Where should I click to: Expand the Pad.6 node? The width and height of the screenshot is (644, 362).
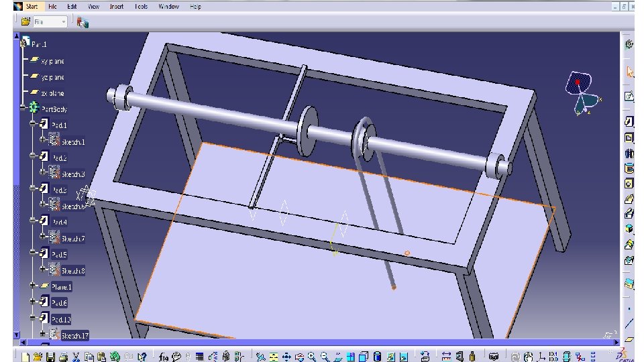click(x=32, y=301)
